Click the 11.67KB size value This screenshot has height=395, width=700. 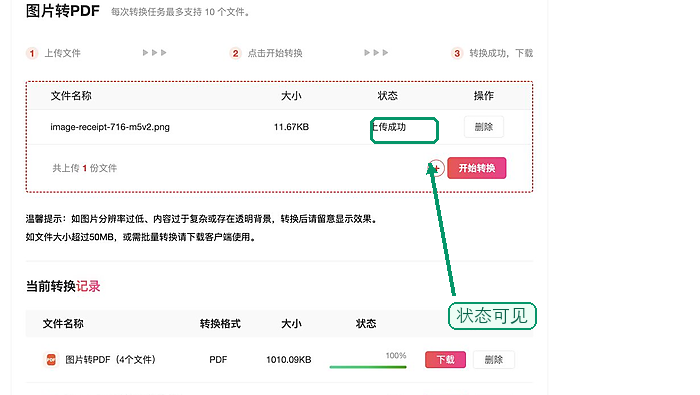pyautogui.click(x=291, y=127)
